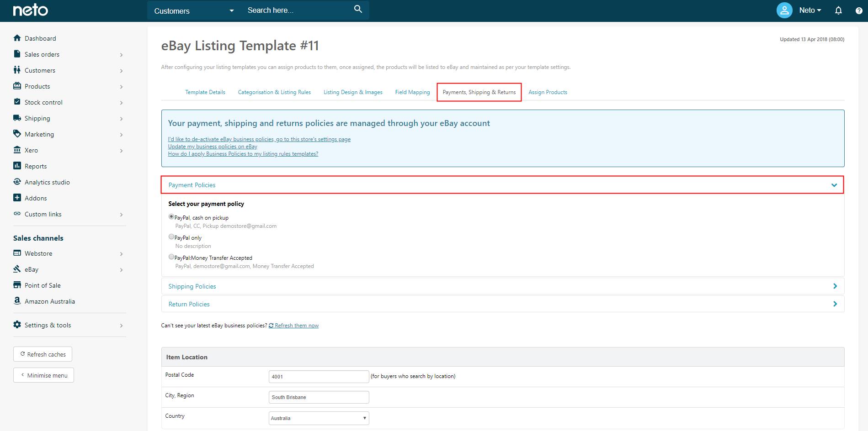The height and width of the screenshot is (431, 868).
Task: Open the Country dropdown showing Australia
Action: [319, 418]
